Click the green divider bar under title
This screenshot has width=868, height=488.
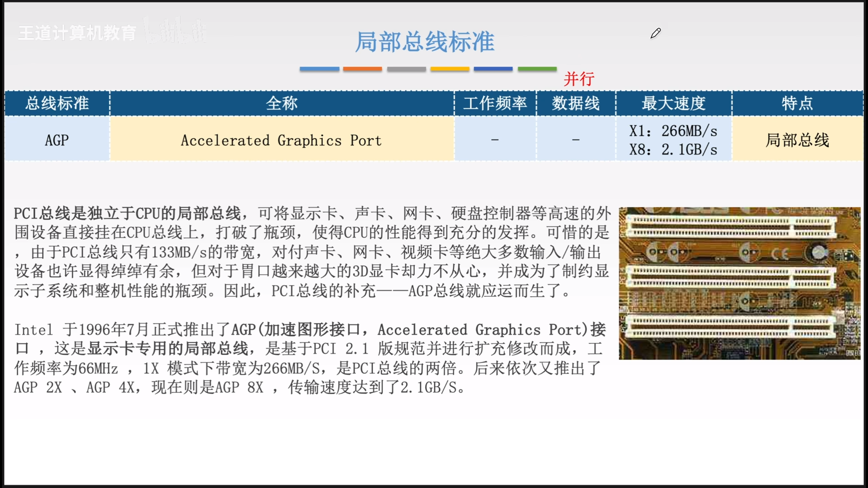click(537, 69)
